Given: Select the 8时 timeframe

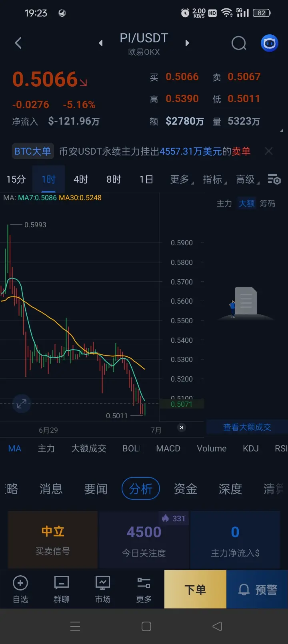Looking at the screenshot, I should 114,179.
